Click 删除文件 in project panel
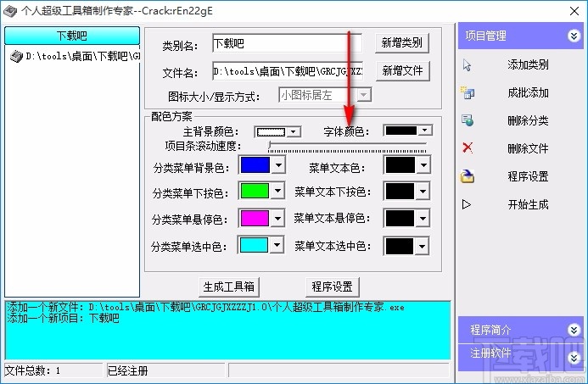 tap(528, 148)
